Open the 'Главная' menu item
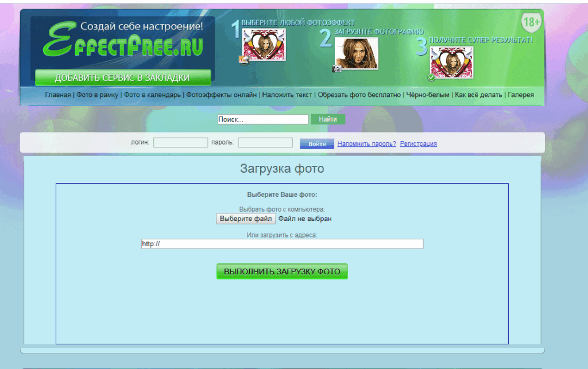This screenshot has width=588, height=369. click(58, 95)
